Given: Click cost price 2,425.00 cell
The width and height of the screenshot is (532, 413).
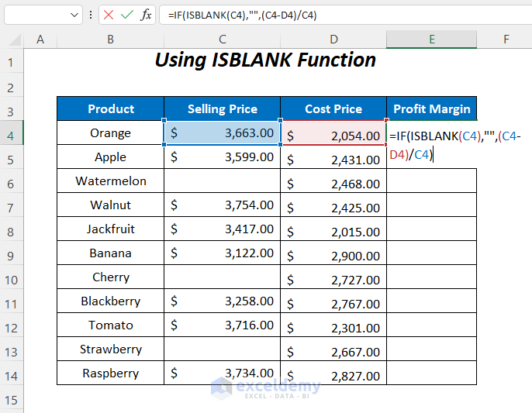Looking at the screenshot, I should pos(333,205).
